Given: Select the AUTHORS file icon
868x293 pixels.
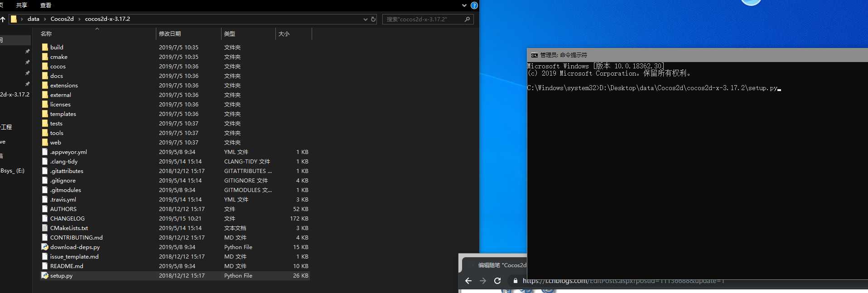Looking at the screenshot, I should 45,209.
